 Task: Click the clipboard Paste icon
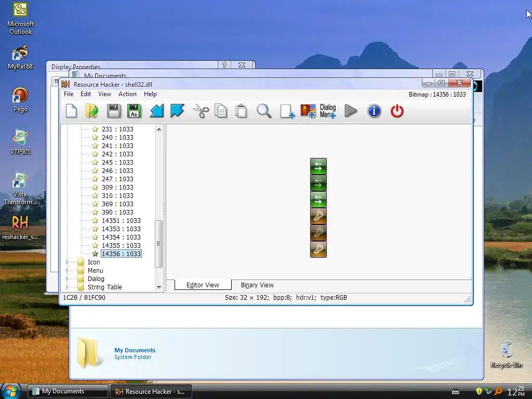241,111
